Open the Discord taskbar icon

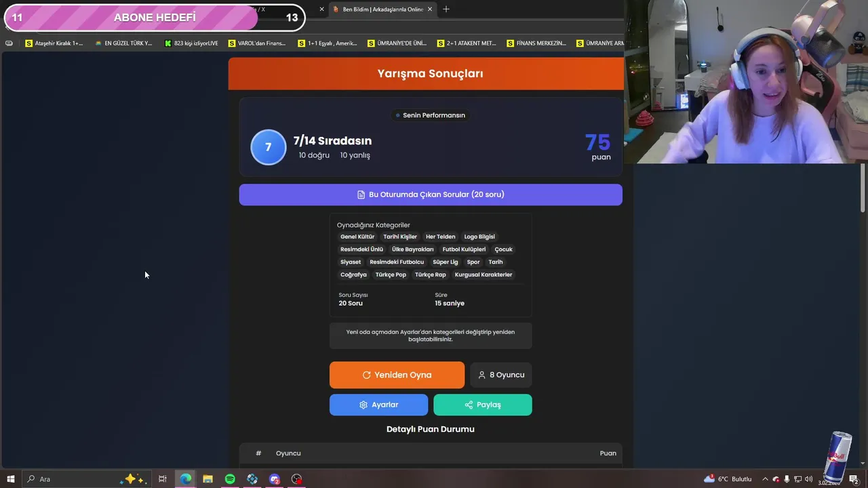click(x=275, y=479)
